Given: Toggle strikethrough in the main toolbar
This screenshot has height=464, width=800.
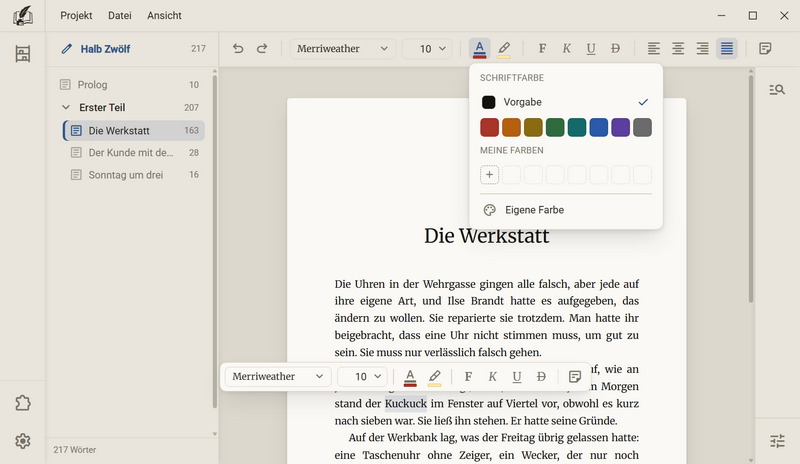Looking at the screenshot, I should (615, 48).
